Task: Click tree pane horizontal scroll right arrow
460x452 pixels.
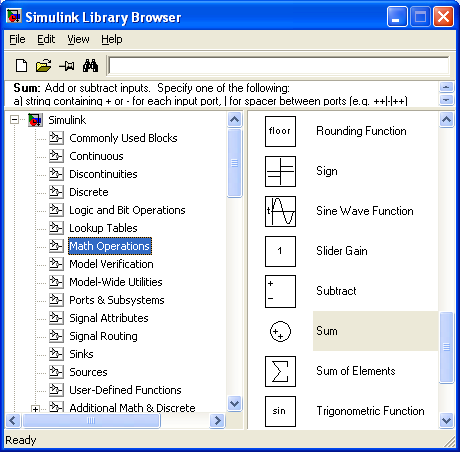Action: click(218, 420)
